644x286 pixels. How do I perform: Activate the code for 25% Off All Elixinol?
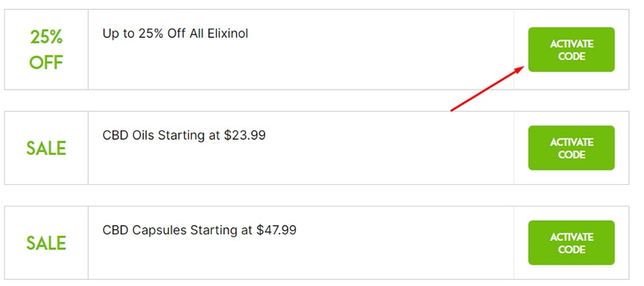571,49
